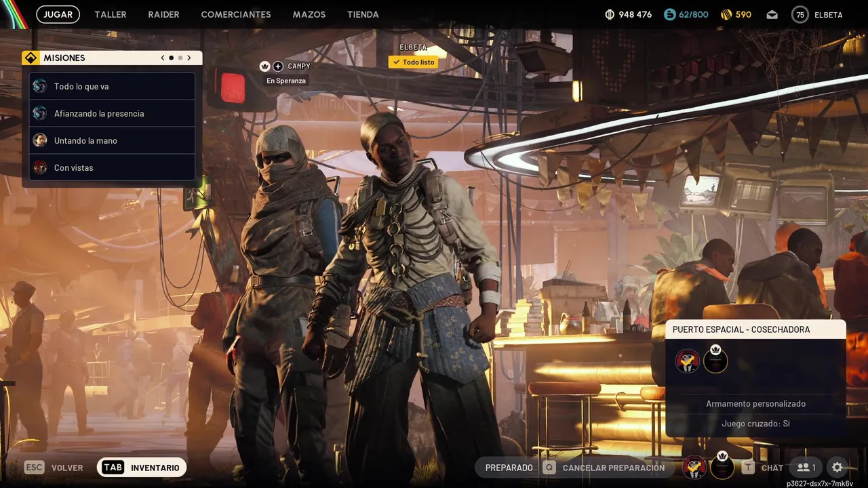Click the level 75 badge circle

coord(800,14)
